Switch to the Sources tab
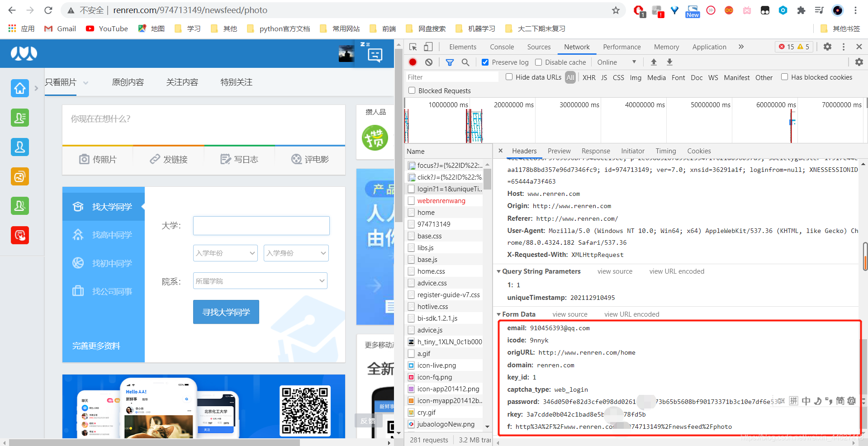The height and width of the screenshot is (446, 868). 539,47
